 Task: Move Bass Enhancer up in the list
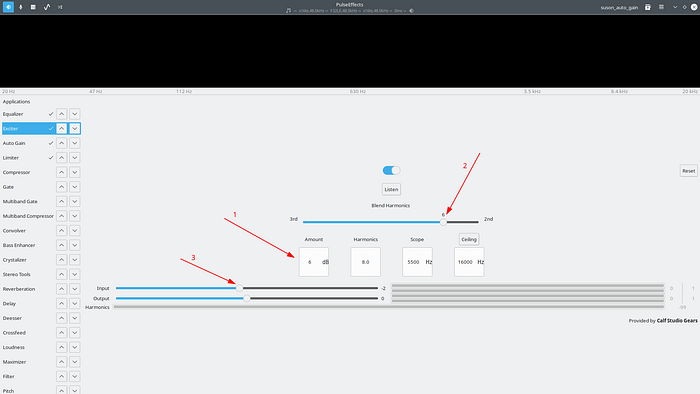62,245
